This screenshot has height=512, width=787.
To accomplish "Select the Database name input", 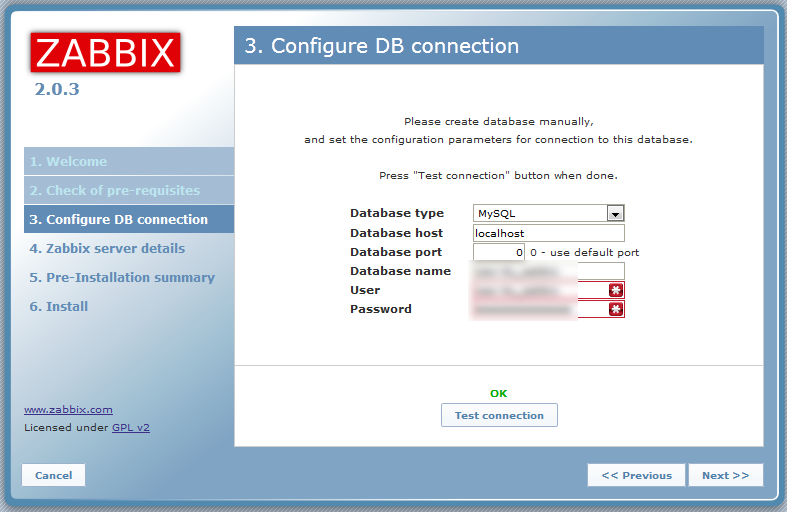I will [x=548, y=271].
